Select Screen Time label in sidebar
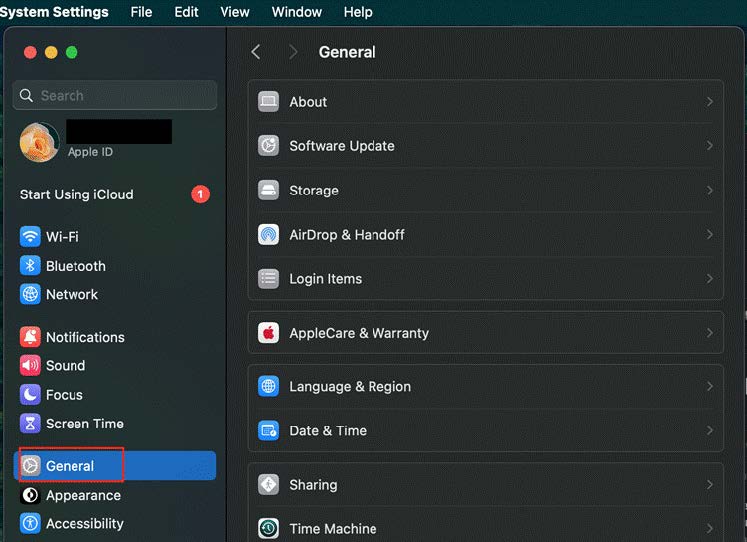Image resolution: width=747 pixels, height=542 pixels. 85,423
